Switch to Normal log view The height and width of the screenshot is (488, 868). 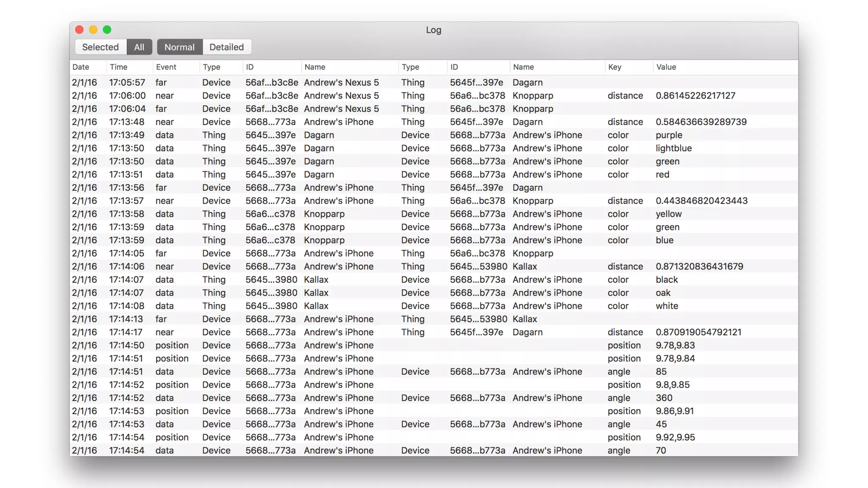coord(179,47)
